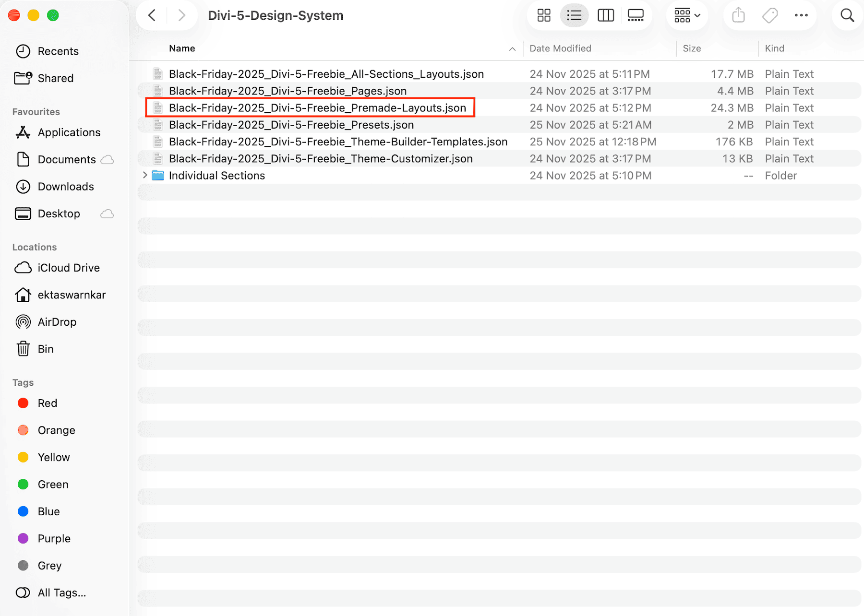Viewport: 864px width, 616px height.
Task: Open the group-by dropdown in toolbar
Action: (686, 15)
